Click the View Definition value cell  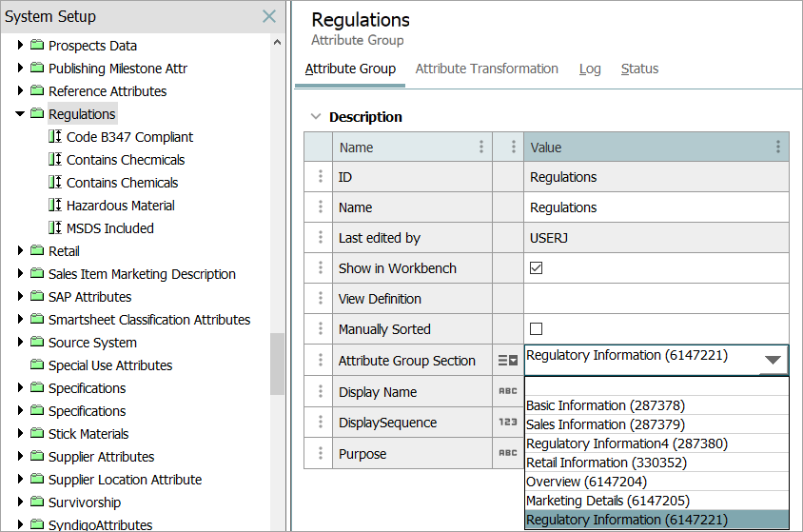point(656,299)
